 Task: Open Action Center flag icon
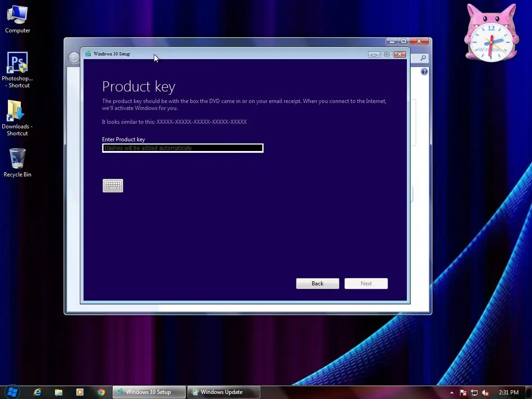click(x=463, y=393)
